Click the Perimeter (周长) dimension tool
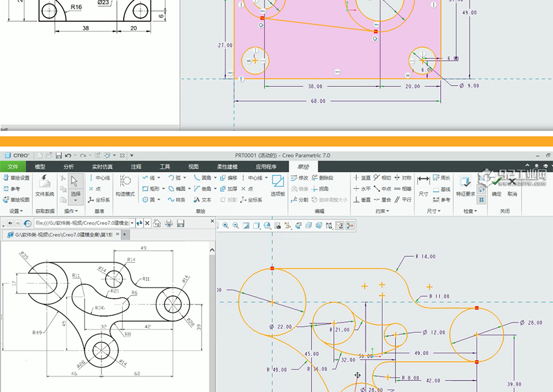This screenshot has height=392, width=553. click(x=441, y=178)
